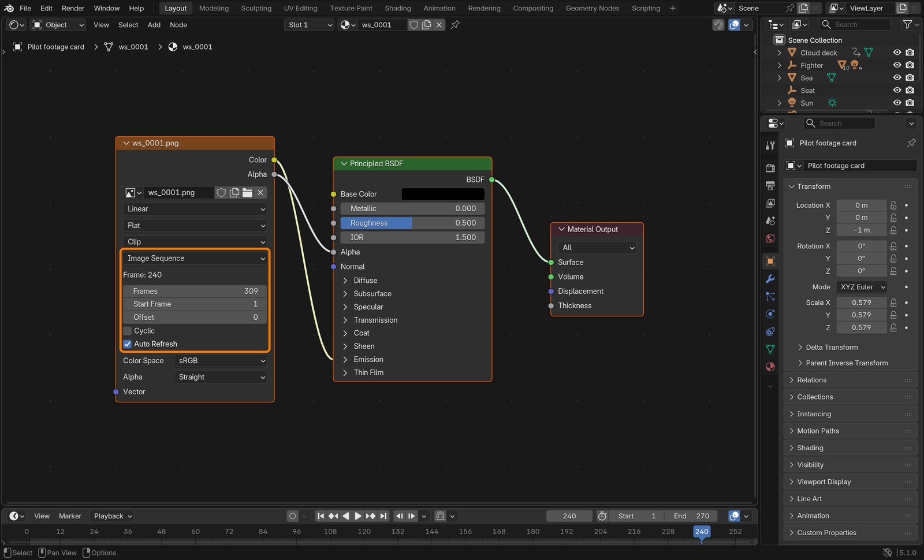Jump to the first frame in timeline

[x=321, y=516]
